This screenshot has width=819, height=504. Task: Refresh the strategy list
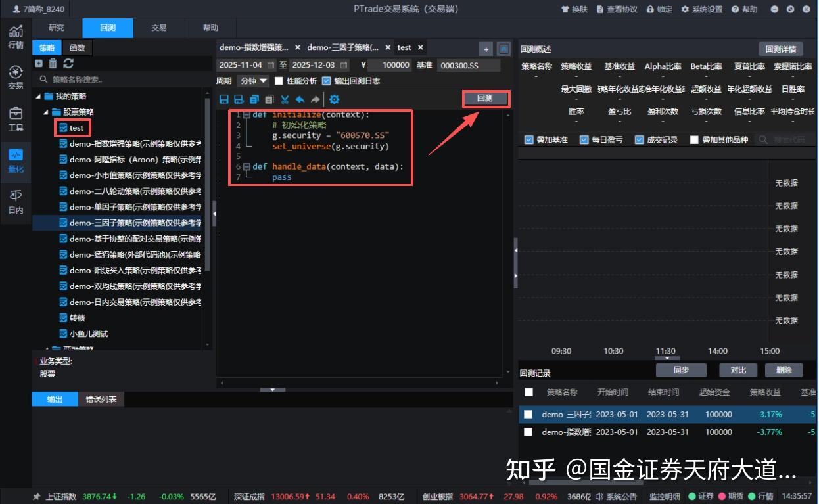[68, 62]
